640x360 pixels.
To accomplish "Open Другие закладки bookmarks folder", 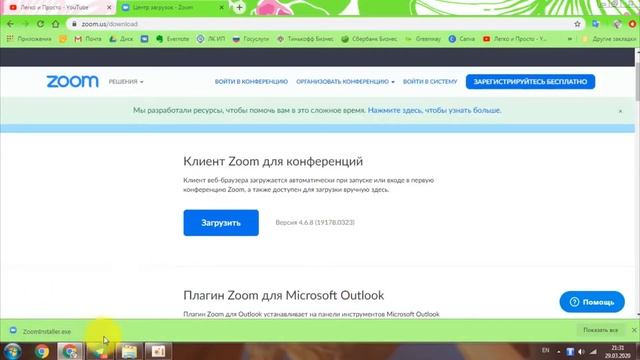I will [x=609, y=39].
